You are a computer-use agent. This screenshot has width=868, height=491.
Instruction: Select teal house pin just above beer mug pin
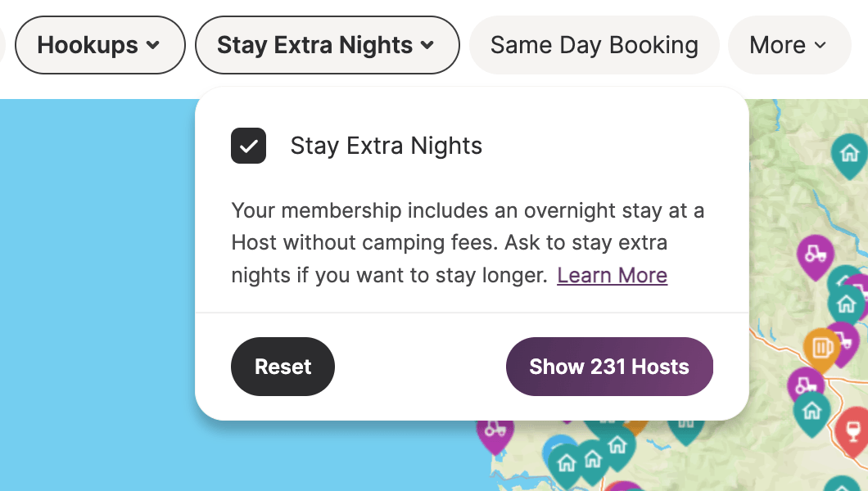tap(847, 304)
